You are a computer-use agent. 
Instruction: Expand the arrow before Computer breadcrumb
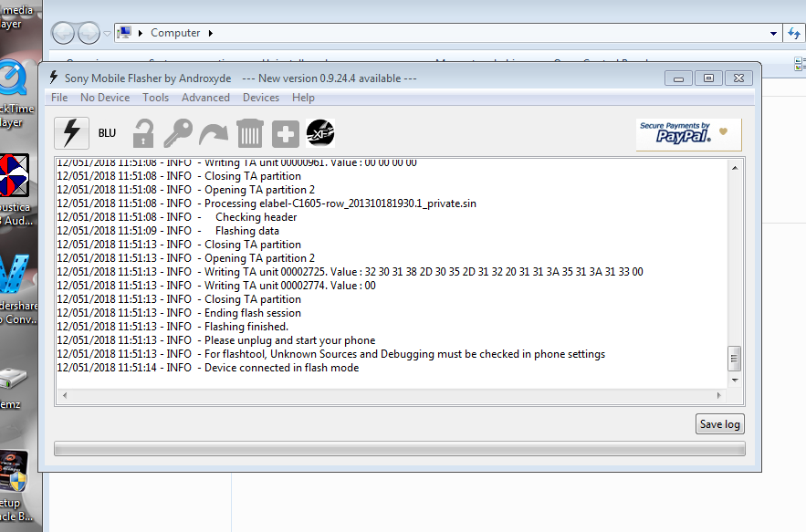click(140, 34)
